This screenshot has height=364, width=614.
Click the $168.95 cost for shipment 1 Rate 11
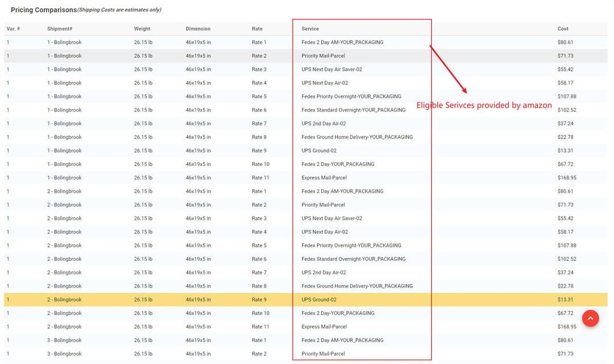pyautogui.click(x=567, y=178)
